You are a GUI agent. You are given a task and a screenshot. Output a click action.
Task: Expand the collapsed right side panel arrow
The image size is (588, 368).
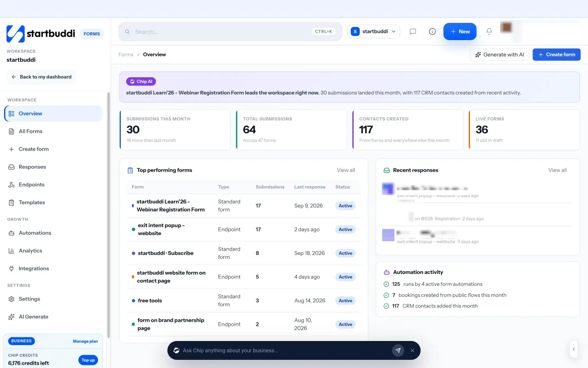tap(574, 349)
